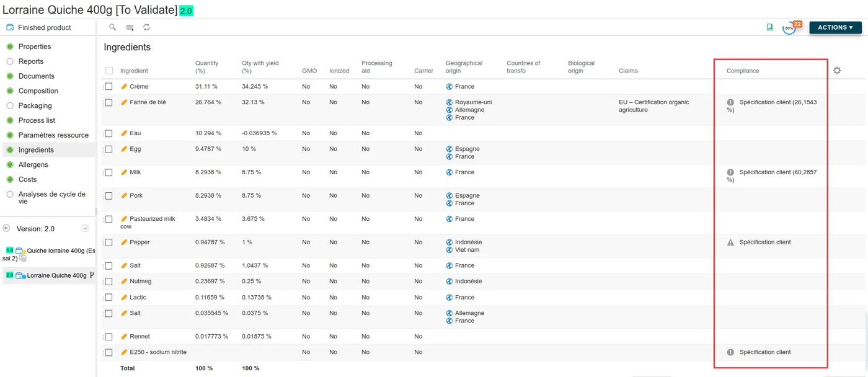Click the pencil icon beside Crème
The image size is (868, 377).
(x=124, y=87)
